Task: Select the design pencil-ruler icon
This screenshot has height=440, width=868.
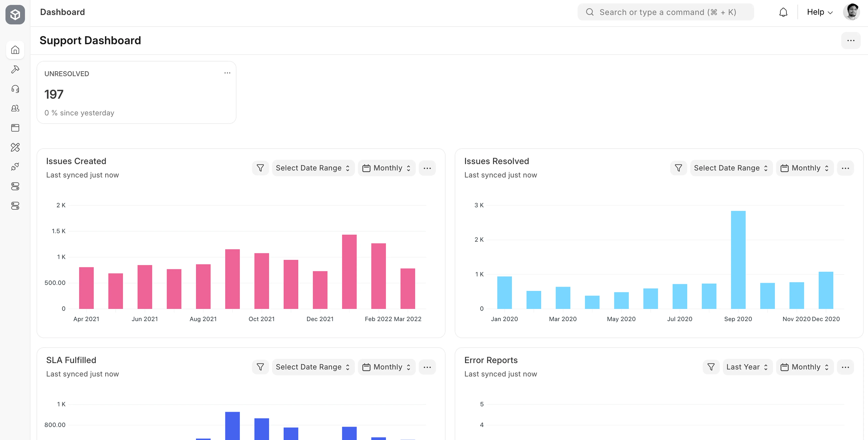Action: [15, 147]
